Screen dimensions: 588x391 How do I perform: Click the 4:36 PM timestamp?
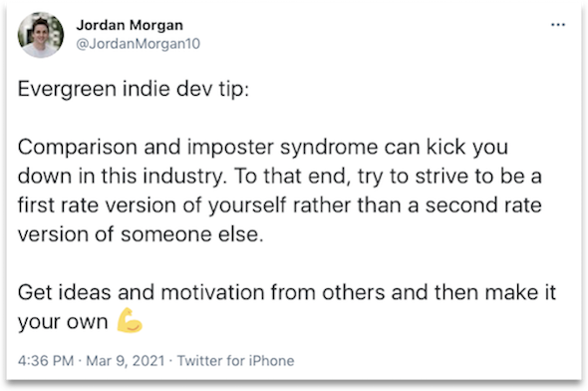click(x=46, y=361)
